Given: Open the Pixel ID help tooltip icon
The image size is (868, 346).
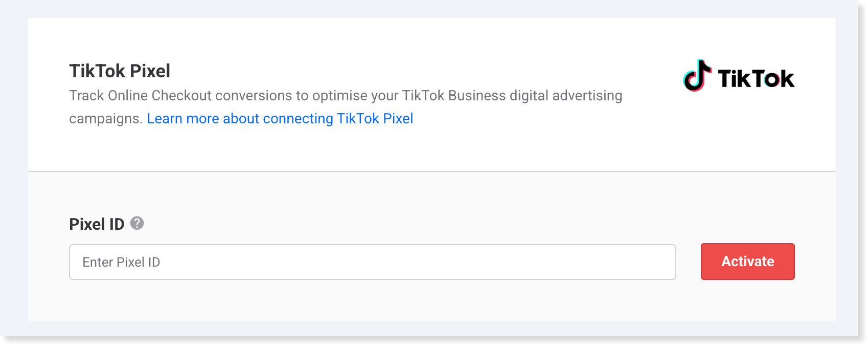Looking at the screenshot, I should point(137,223).
